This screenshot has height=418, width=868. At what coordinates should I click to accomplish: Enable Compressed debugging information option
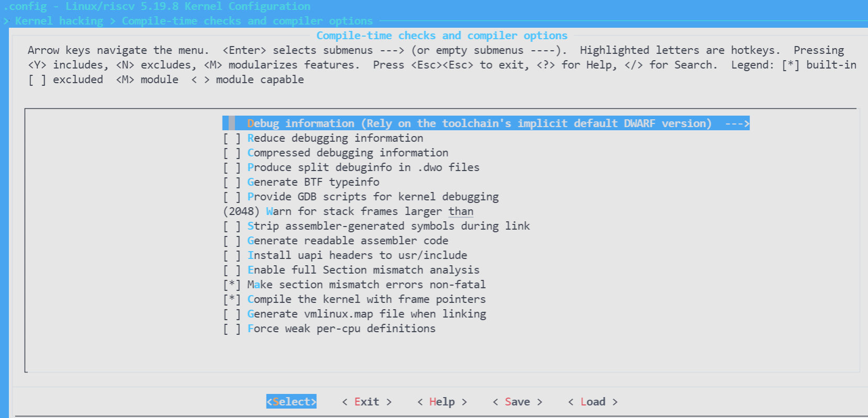point(232,153)
